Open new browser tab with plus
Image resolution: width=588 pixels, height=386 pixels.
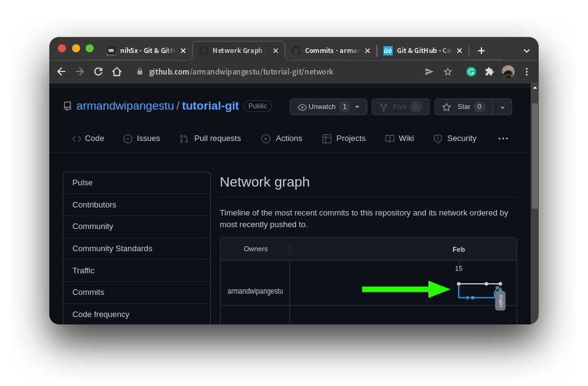click(x=481, y=50)
